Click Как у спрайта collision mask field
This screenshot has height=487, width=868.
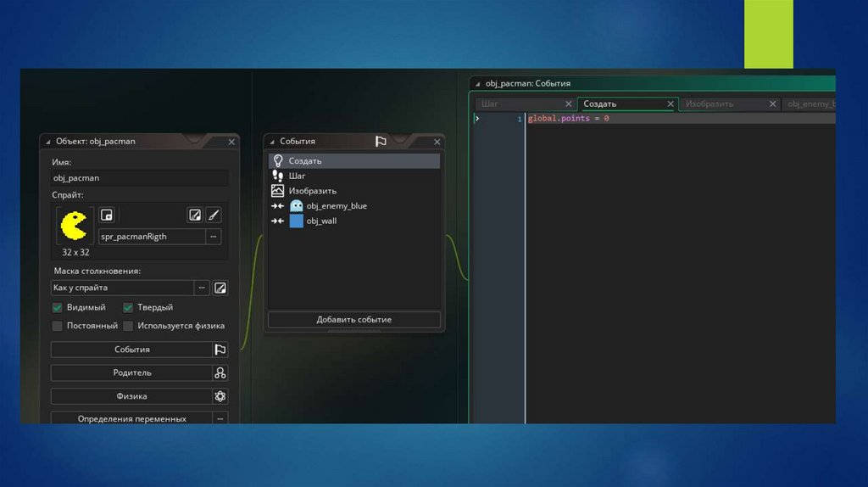[x=122, y=288]
